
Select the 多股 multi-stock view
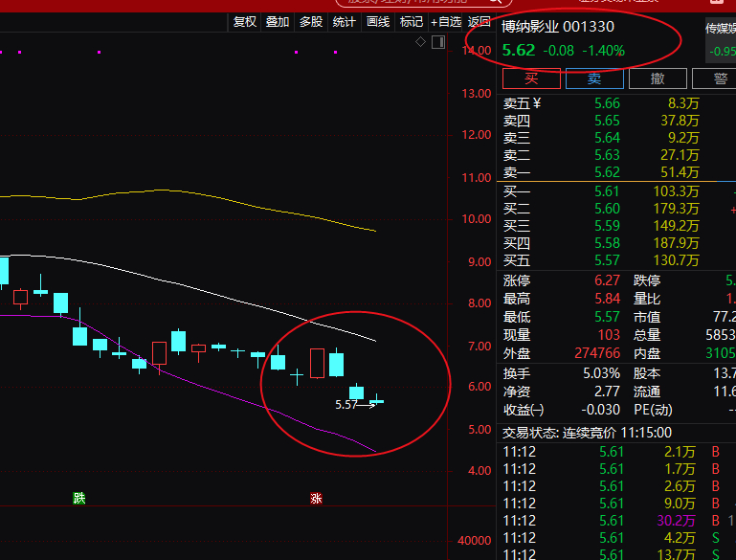click(311, 22)
